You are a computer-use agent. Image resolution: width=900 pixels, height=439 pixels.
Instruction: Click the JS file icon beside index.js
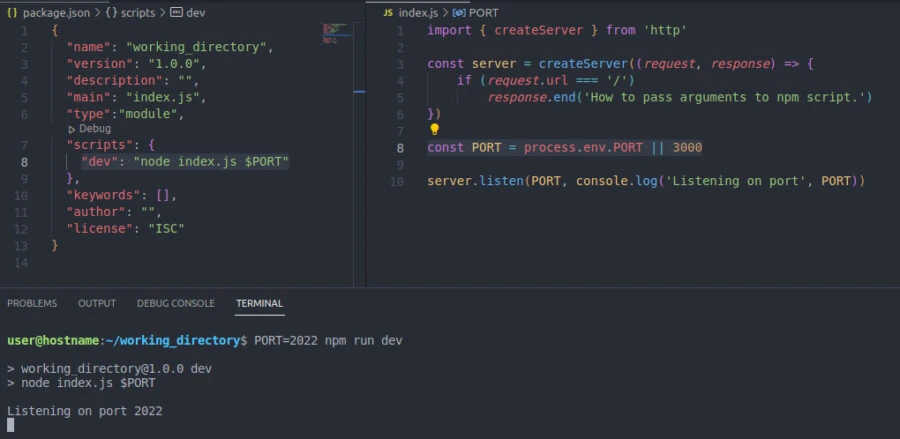[x=387, y=12]
